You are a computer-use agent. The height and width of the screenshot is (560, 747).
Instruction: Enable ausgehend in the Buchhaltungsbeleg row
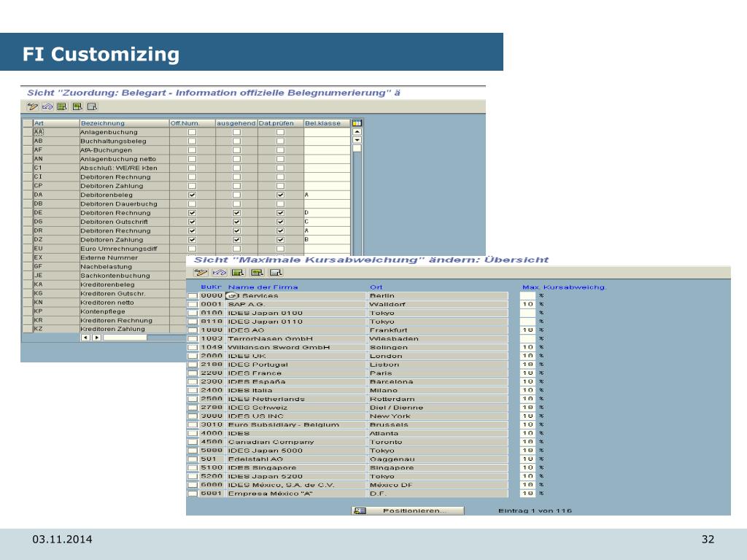[x=236, y=141]
